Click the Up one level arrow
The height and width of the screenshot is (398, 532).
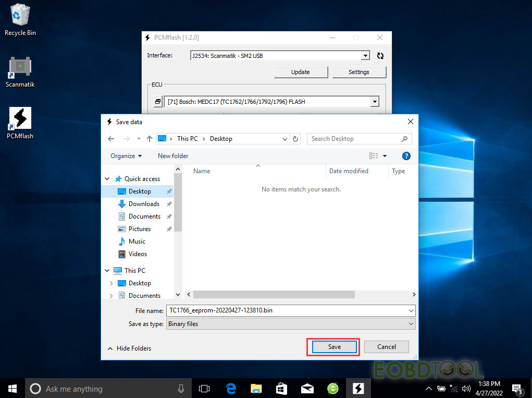150,139
